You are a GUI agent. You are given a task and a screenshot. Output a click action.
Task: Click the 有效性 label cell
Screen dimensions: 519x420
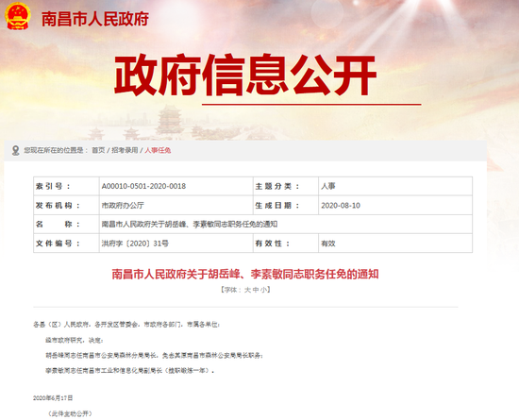[286, 244]
